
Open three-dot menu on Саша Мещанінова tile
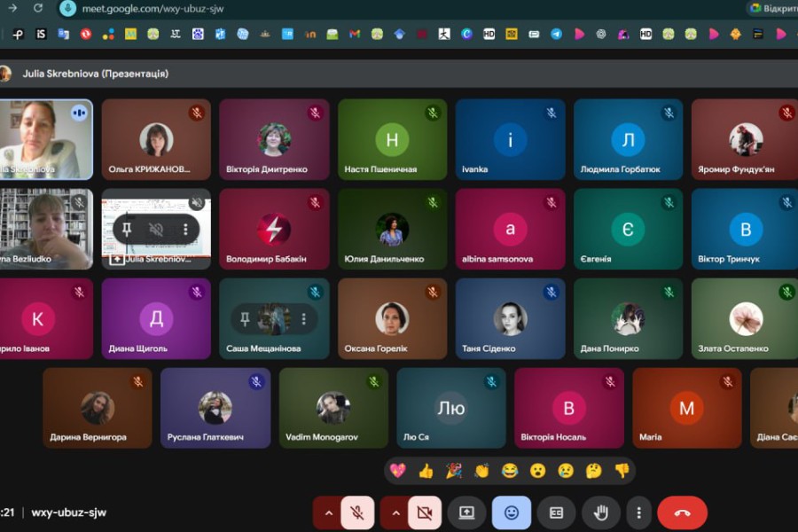tap(303, 319)
